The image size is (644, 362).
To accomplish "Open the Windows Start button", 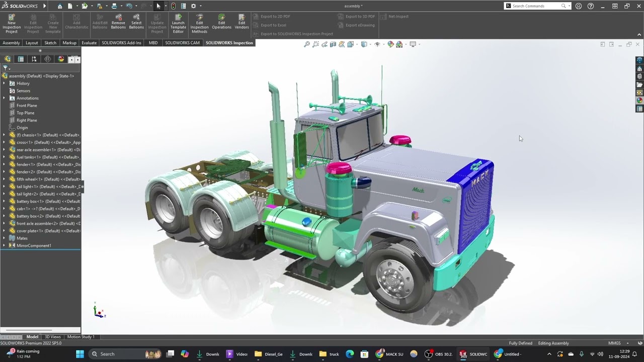I will (x=79, y=354).
